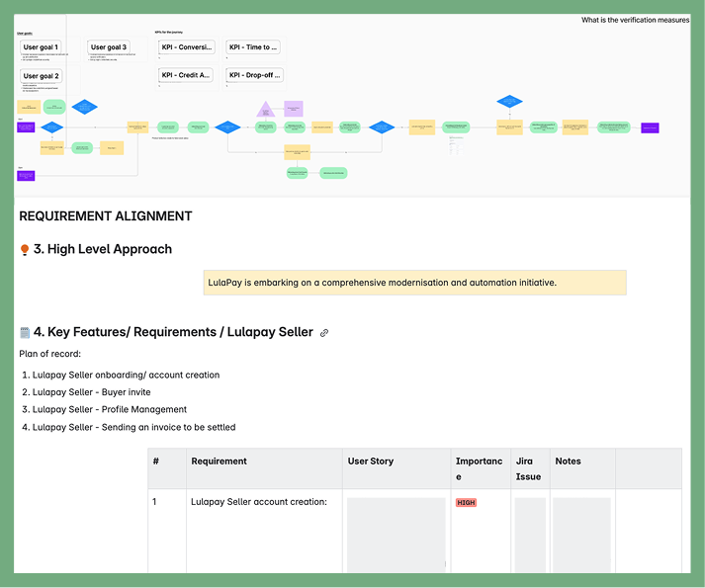Click the LulaPay modernisation info panel
The image size is (705, 588).
pyautogui.click(x=414, y=283)
